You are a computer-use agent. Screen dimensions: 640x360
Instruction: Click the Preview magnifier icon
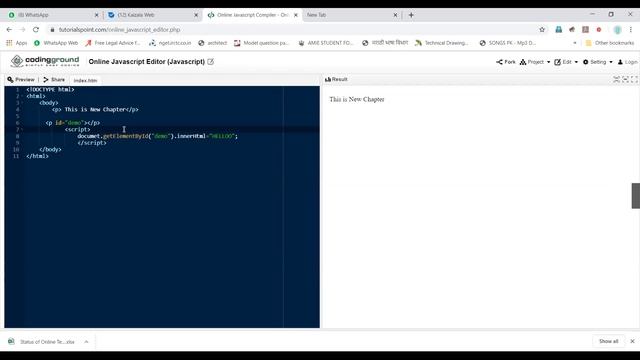click(x=10, y=80)
